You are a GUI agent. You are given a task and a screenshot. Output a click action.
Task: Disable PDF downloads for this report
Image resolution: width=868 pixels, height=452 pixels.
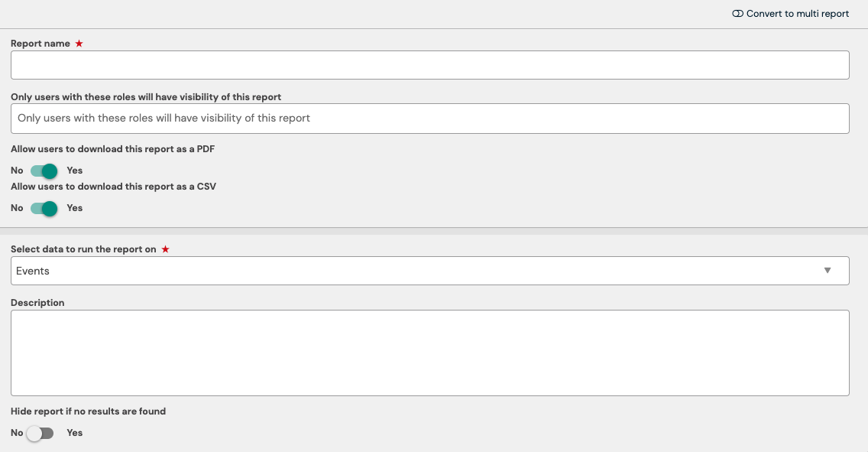44,170
